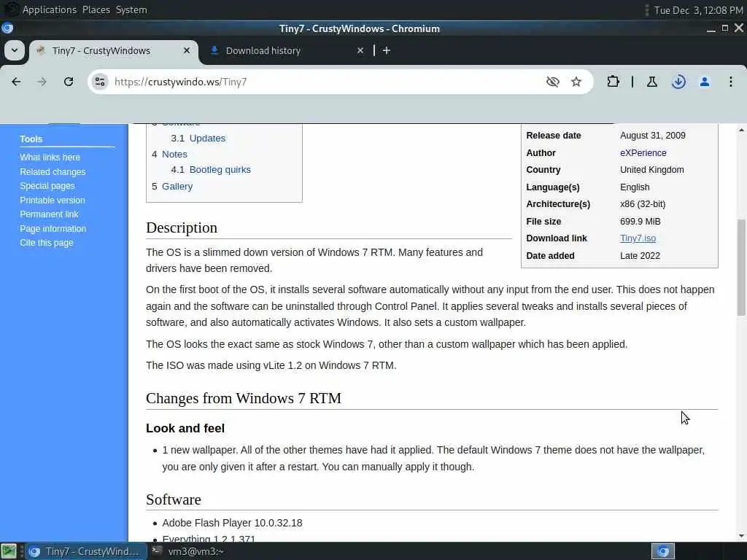The width and height of the screenshot is (747, 560).
Task: Click the 699.9 MiB file size value
Action: click(x=640, y=222)
